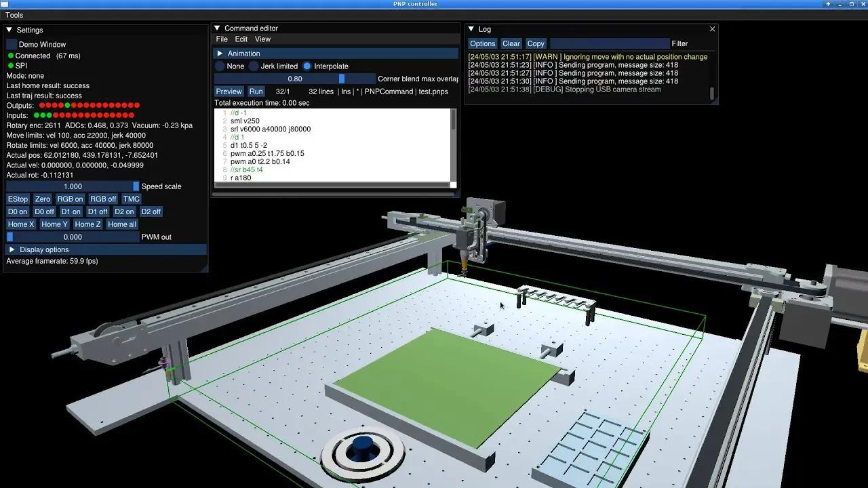Screen dimensions: 868x488
Task: Open the File menu in Command editor
Action: coord(222,39)
